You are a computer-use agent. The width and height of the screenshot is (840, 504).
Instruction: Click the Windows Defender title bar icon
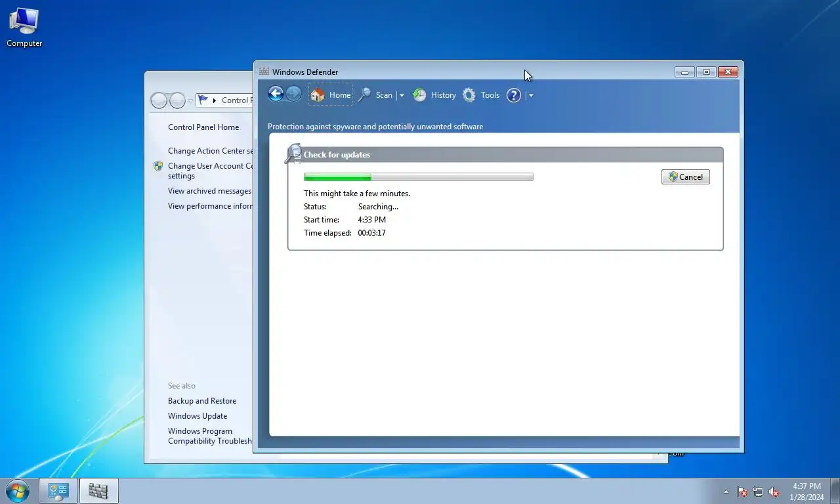point(264,72)
